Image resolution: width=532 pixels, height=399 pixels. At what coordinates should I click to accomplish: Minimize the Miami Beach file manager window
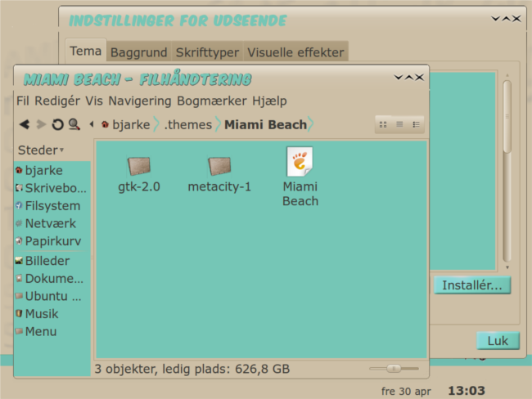tap(399, 78)
